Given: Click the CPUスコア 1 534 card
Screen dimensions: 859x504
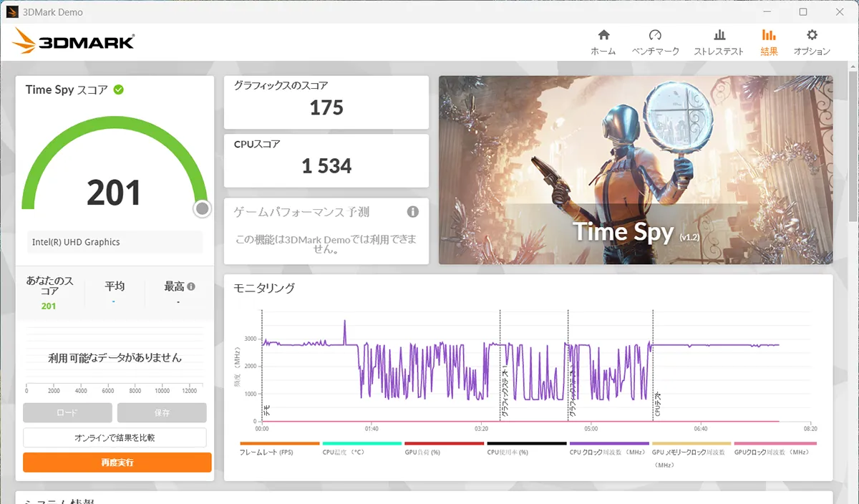Looking at the screenshot, I should (x=326, y=161).
